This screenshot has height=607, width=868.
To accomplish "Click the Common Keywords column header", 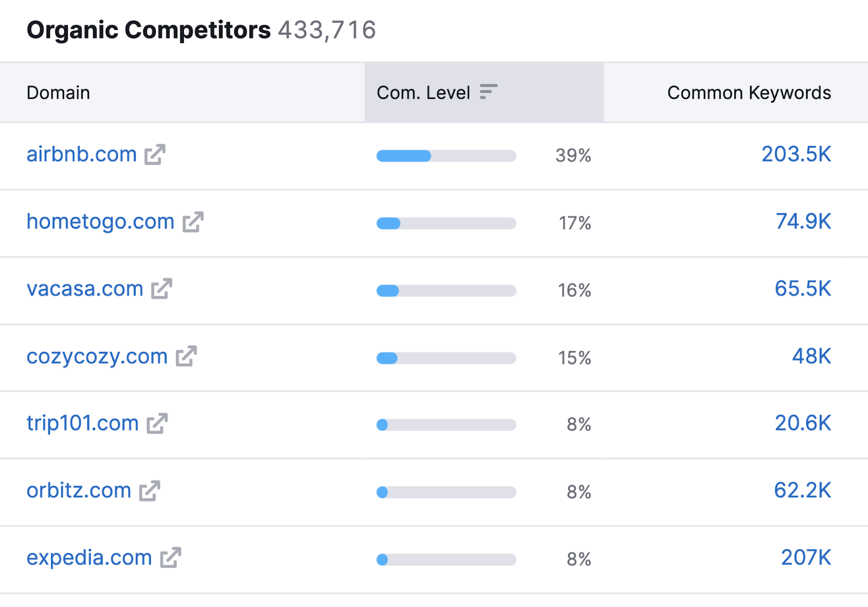I will [749, 93].
